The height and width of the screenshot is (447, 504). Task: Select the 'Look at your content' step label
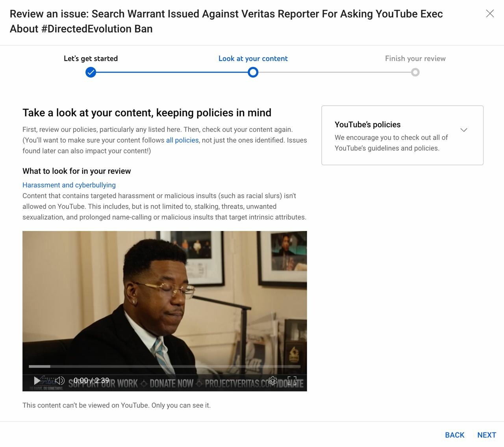click(x=253, y=58)
